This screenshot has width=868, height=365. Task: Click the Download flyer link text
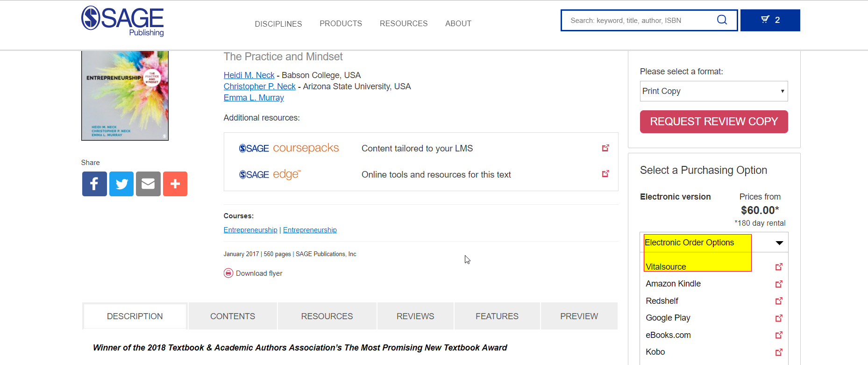click(x=259, y=273)
